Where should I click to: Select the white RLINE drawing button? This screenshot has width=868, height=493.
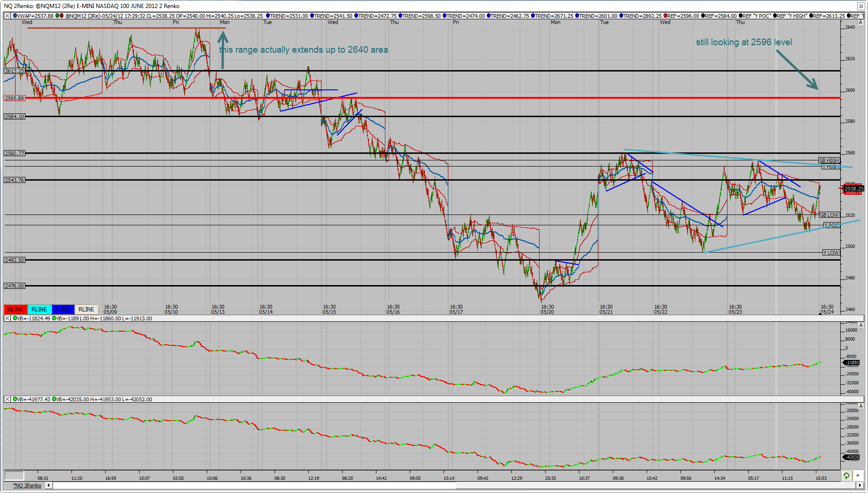coord(86,310)
